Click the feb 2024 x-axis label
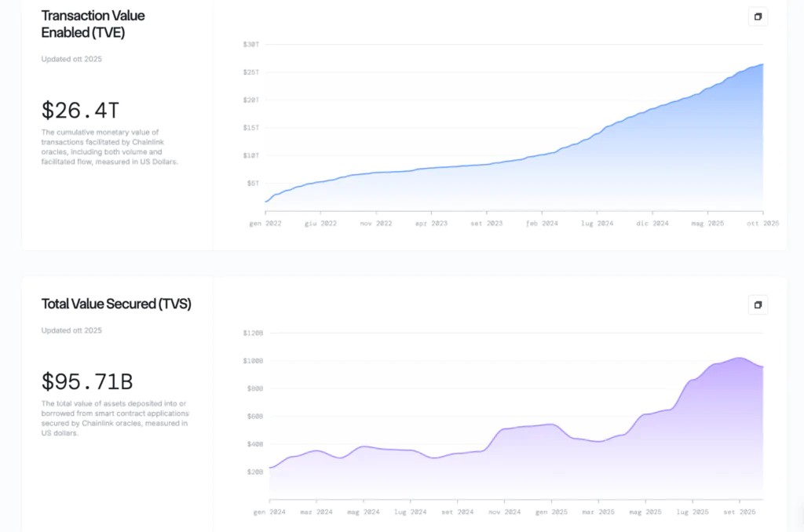The image size is (804, 532). (542, 224)
